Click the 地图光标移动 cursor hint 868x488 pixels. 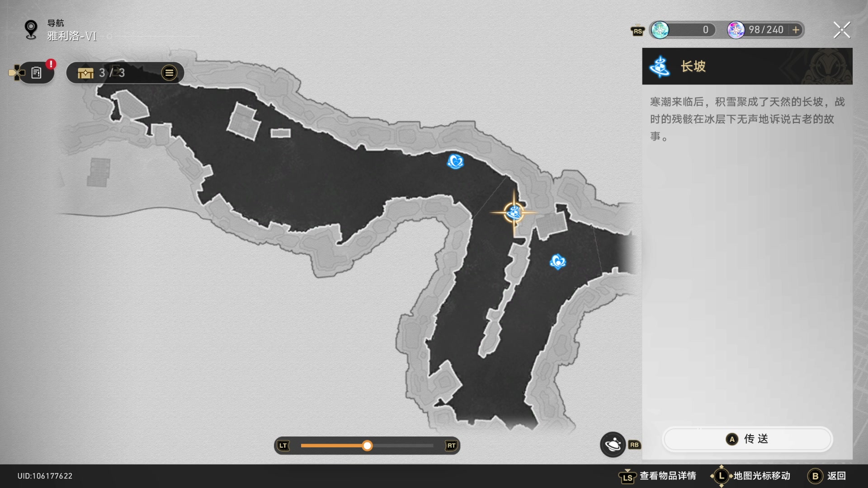coord(761,476)
